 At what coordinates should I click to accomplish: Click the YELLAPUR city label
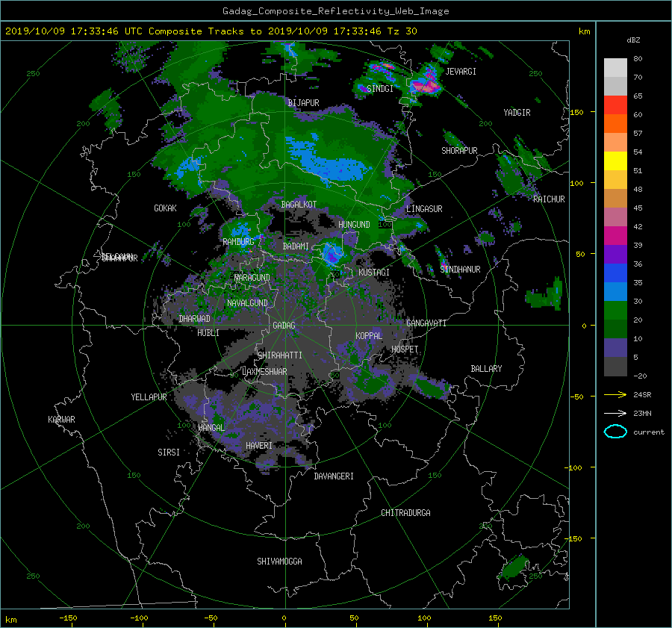pos(149,397)
